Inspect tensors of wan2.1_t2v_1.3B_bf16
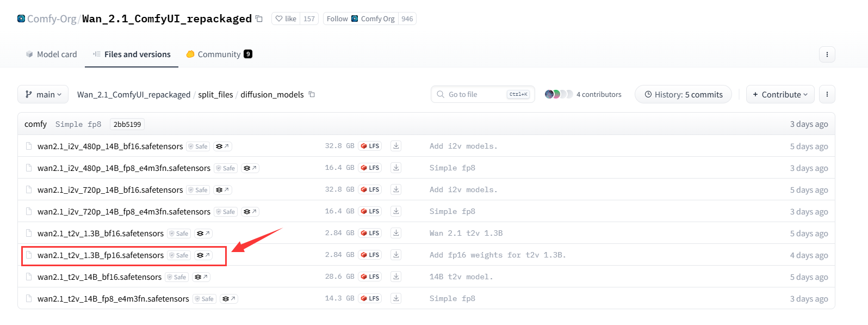 click(x=203, y=233)
